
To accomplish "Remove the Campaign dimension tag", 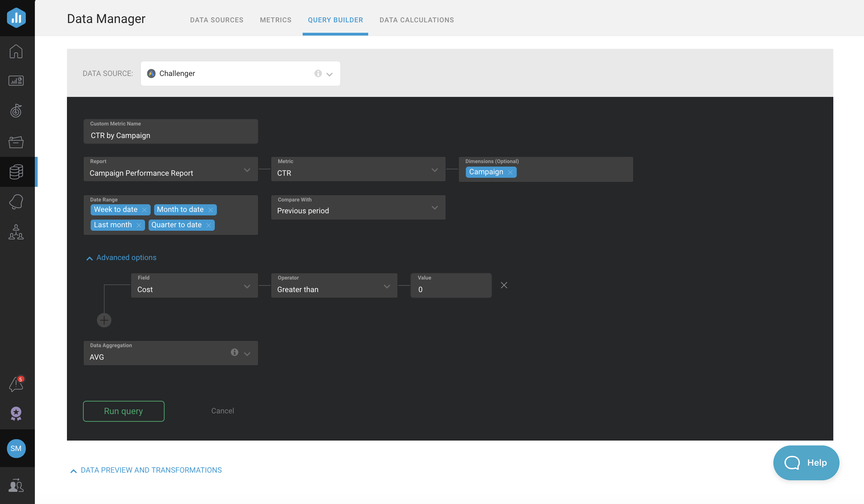I will pos(510,172).
